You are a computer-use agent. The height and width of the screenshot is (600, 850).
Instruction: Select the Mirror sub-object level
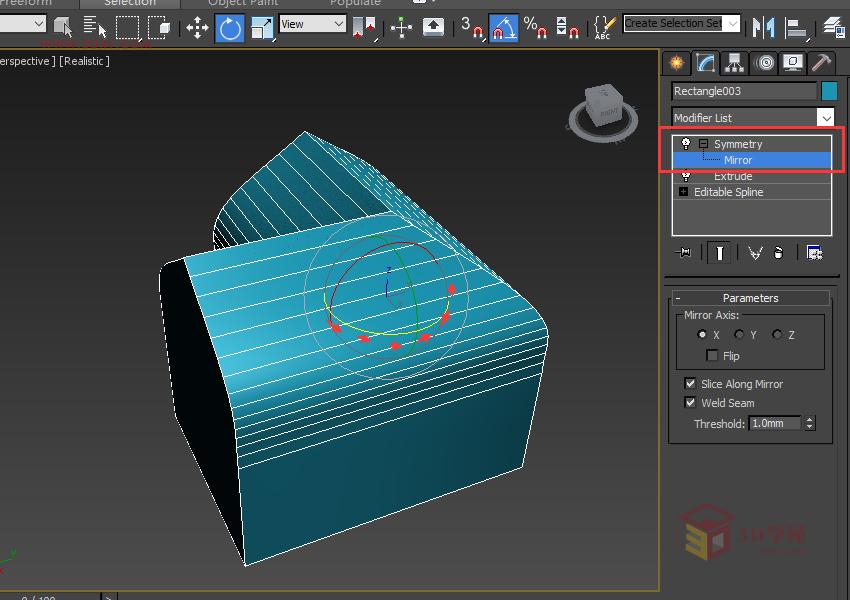[x=752, y=160]
